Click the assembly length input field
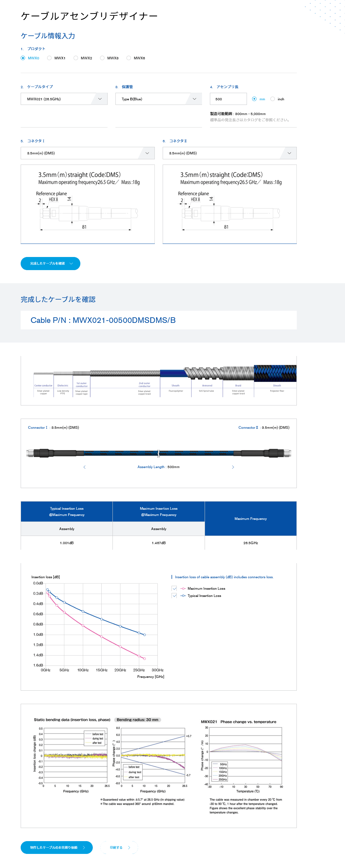 pos(228,99)
